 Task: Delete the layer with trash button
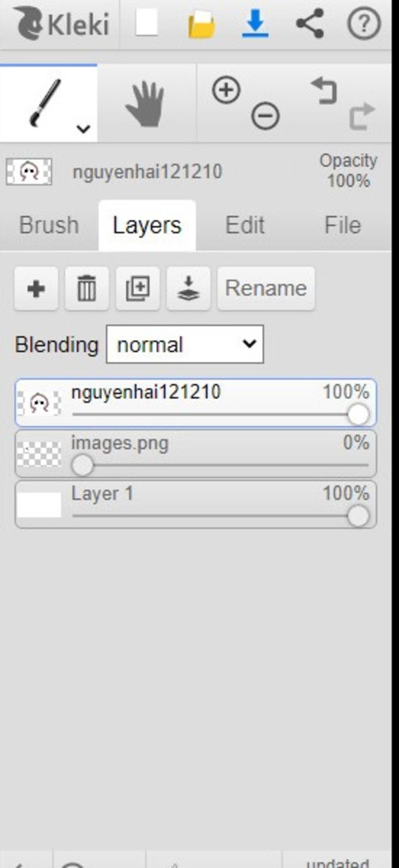[87, 288]
